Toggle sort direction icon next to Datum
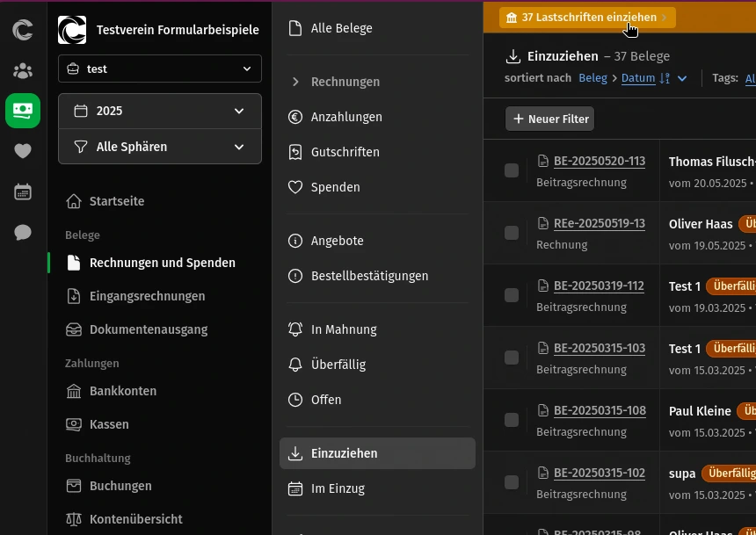The height and width of the screenshot is (535, 756). coord(665,78)
